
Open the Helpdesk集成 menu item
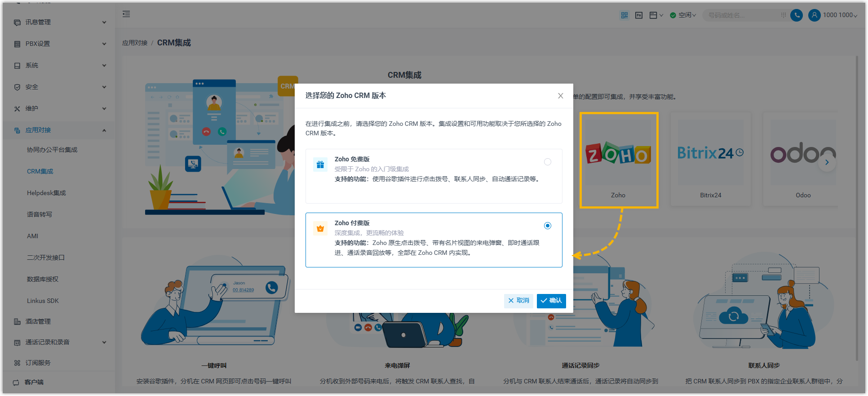coord(46,193)
